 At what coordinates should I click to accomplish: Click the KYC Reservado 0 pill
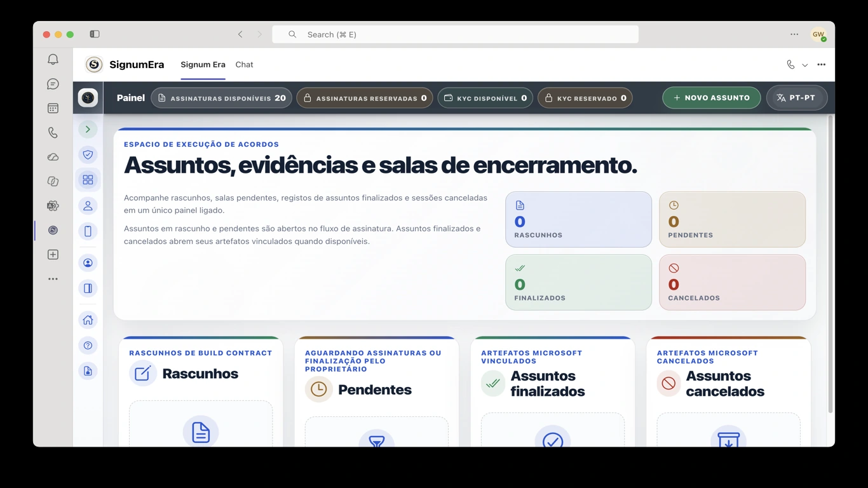585,98
